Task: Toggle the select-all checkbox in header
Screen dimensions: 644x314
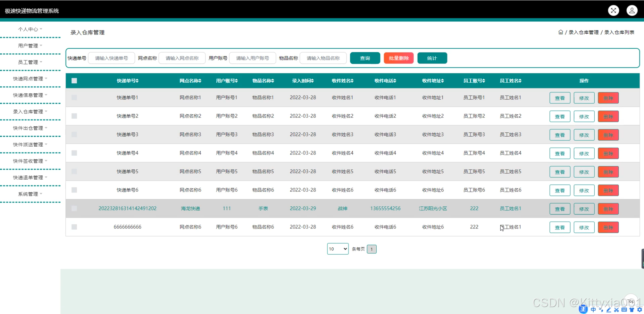Action: click(74, 81)
